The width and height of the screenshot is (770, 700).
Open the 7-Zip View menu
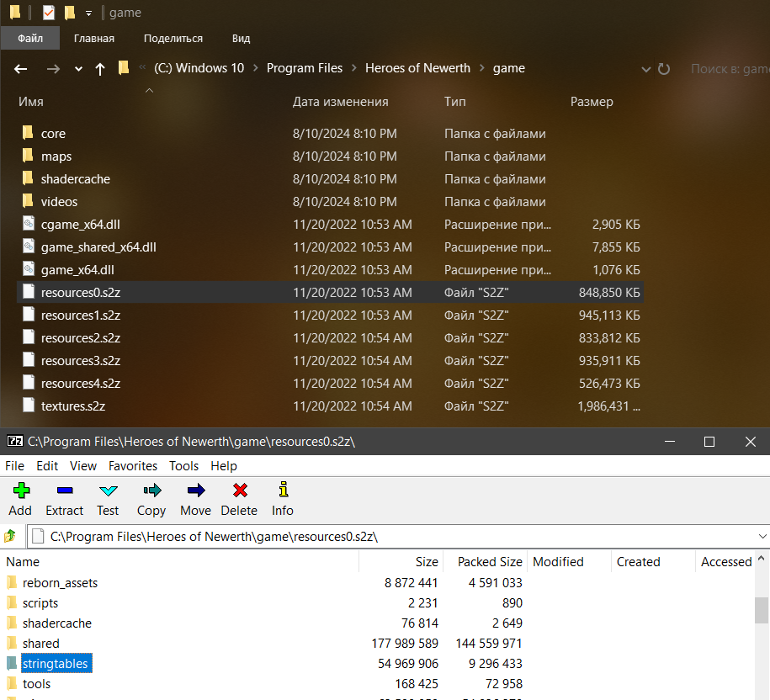pos(83,466)
